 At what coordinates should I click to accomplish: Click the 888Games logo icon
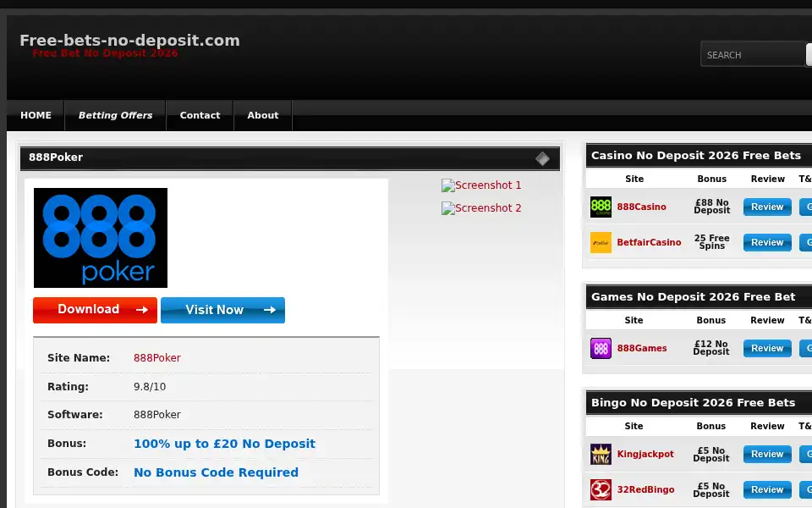coord(601,348)
